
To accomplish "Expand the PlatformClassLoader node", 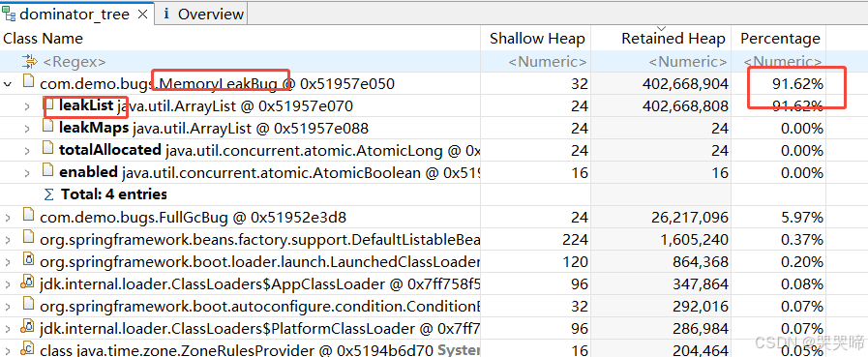I will (7, 328).
